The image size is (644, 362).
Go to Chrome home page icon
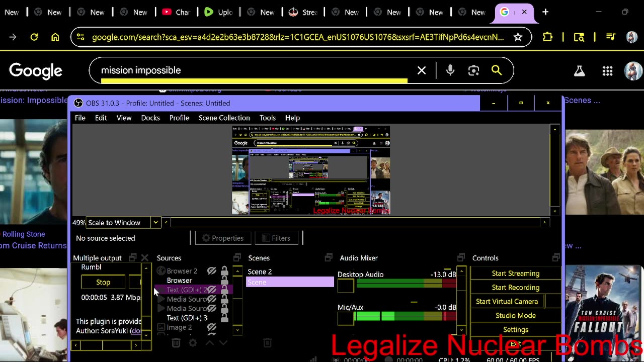(x=55, y=37)
